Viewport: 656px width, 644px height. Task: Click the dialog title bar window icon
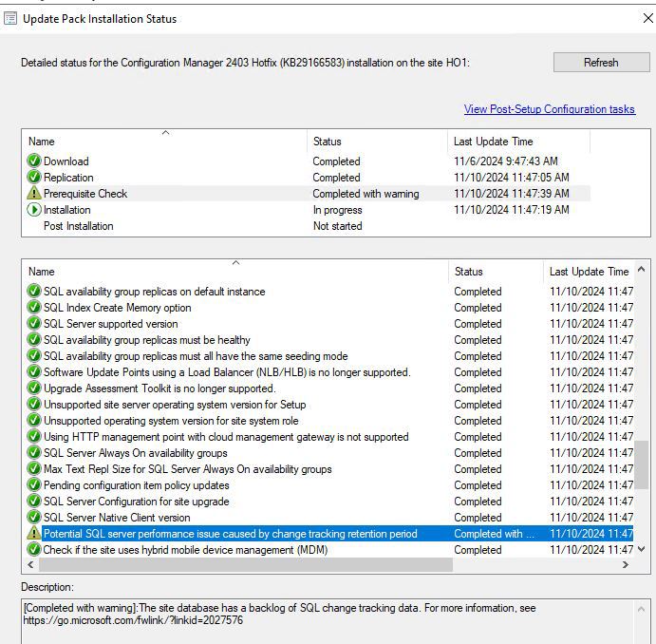pyautogui.click(x=10, y=19)
